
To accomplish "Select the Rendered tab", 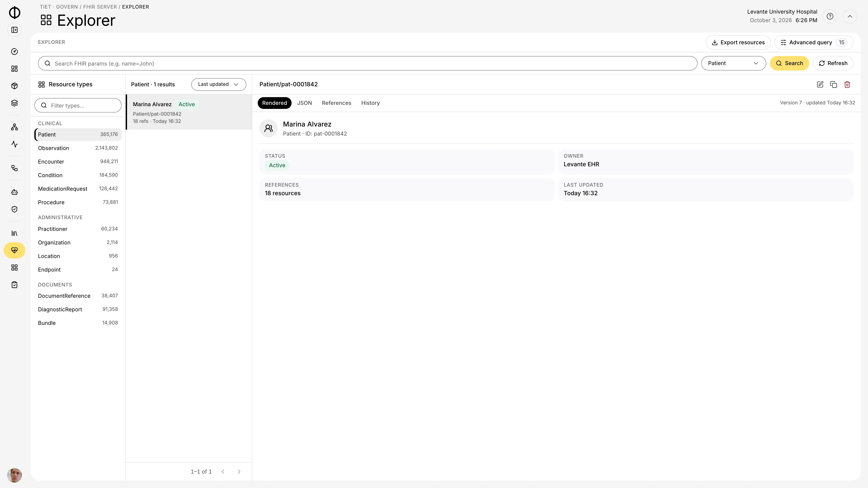I will [274, 103].
